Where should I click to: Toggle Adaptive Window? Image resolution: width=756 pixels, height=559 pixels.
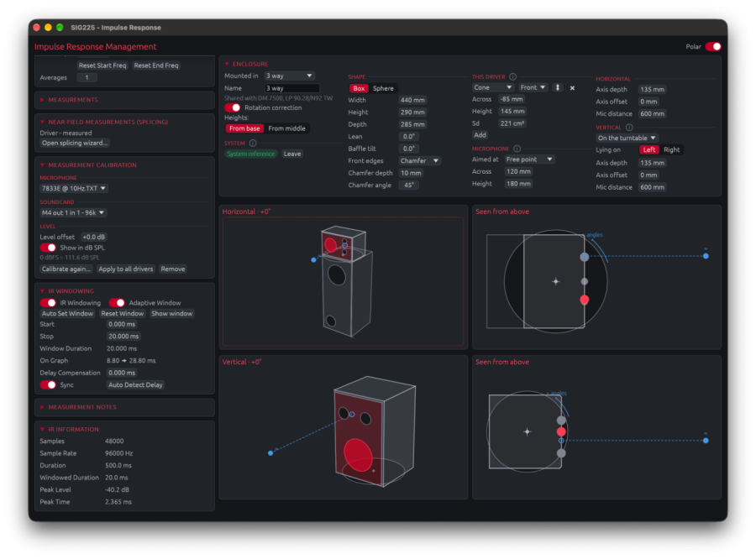tap(117, 303)
